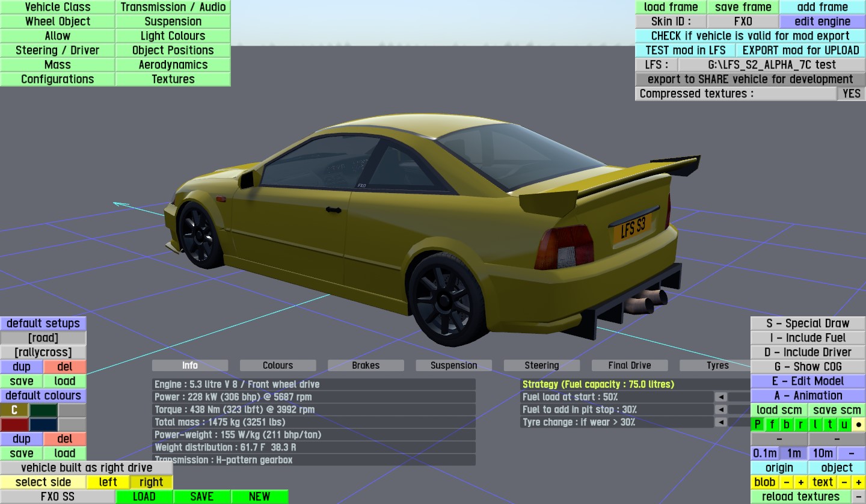The width and height of the screenshot is (866, 504).
Task: Switch to the Brakes setup tab
Action: point(366,366)
